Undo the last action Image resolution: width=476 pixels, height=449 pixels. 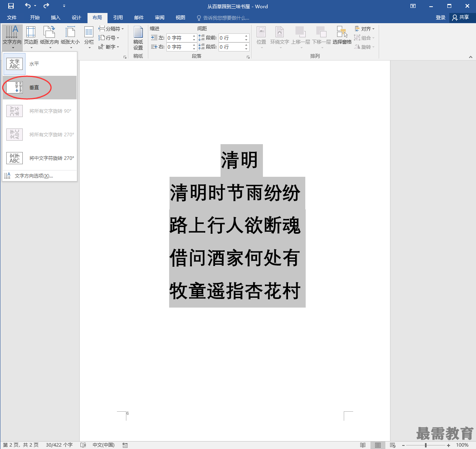tap(28, 6)
